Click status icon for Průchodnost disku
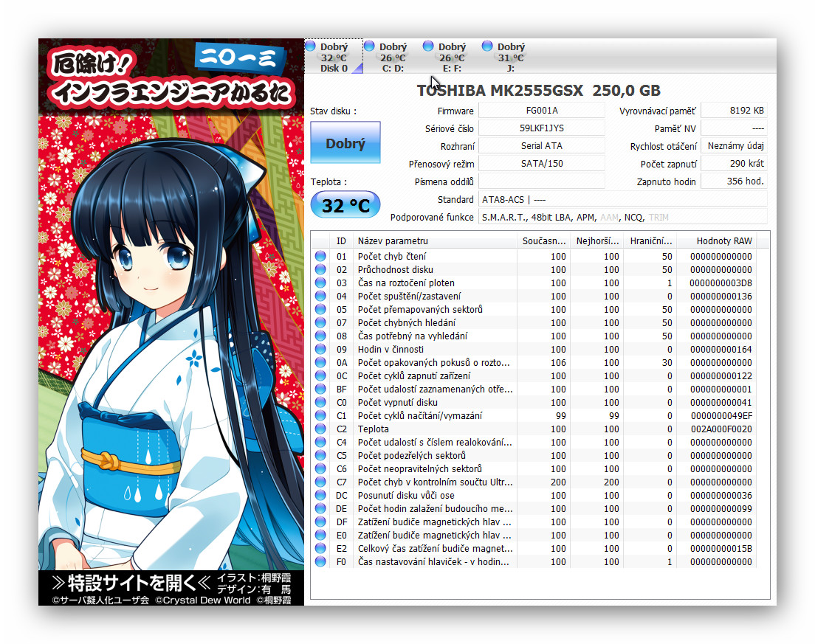 (320, 269)
